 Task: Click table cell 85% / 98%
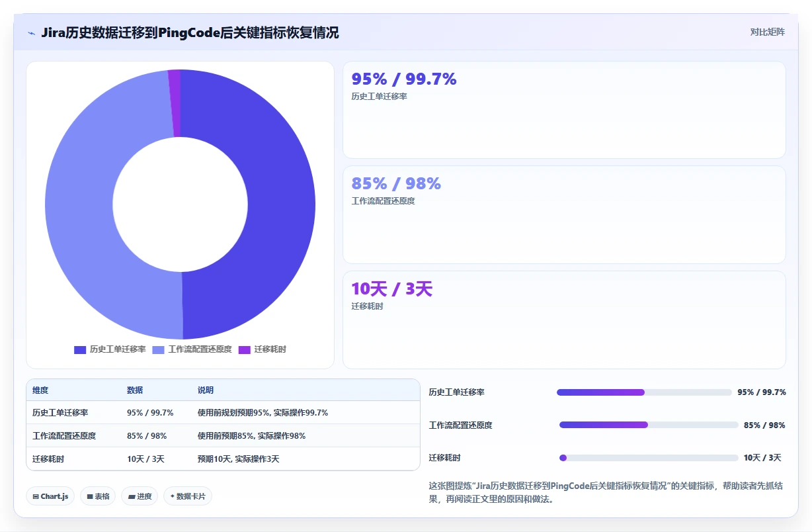(x=147, y=435)
